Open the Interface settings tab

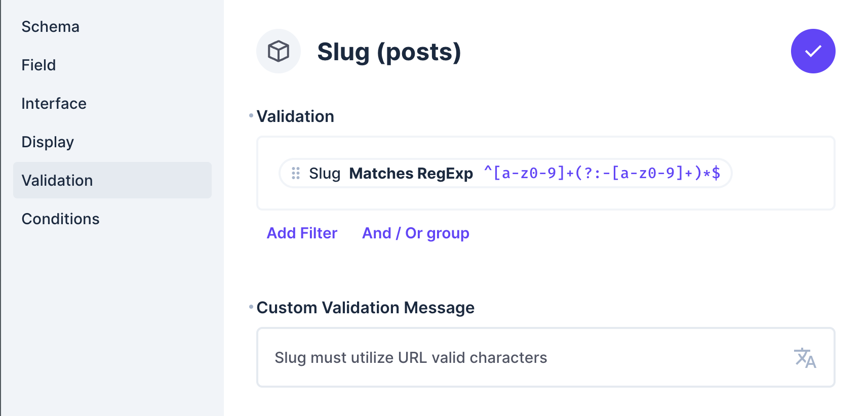(x=54, y=103)
